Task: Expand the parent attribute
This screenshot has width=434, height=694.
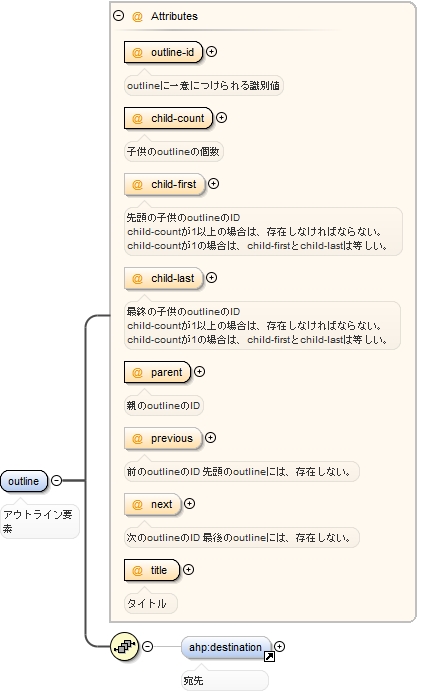Action: coord(200,372)
